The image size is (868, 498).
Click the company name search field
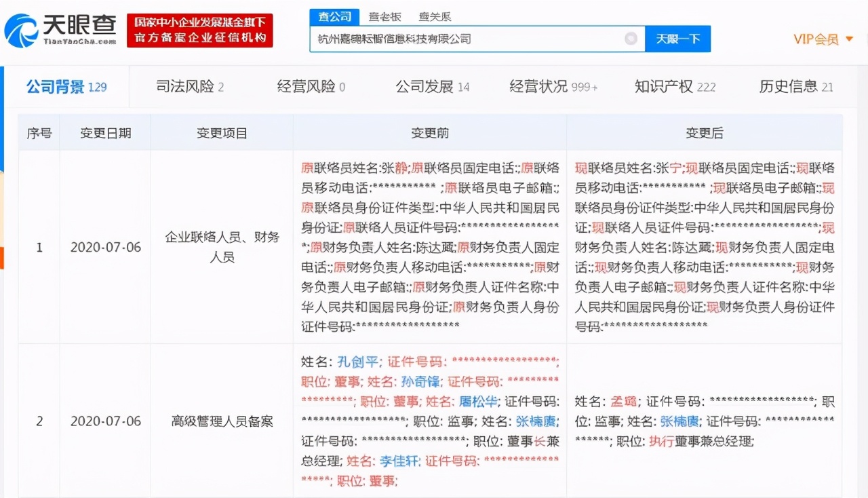[x=468, y=39]
